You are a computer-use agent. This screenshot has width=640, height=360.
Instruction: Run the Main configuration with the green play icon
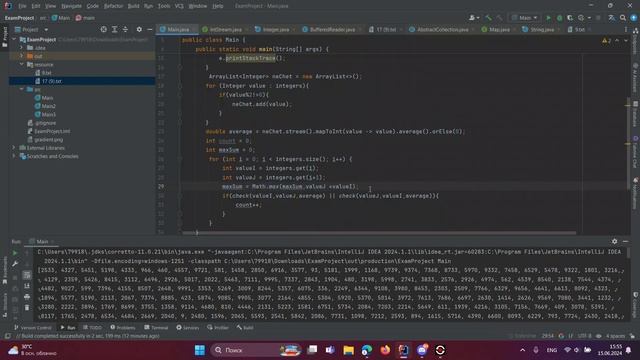tap(548, 18)
